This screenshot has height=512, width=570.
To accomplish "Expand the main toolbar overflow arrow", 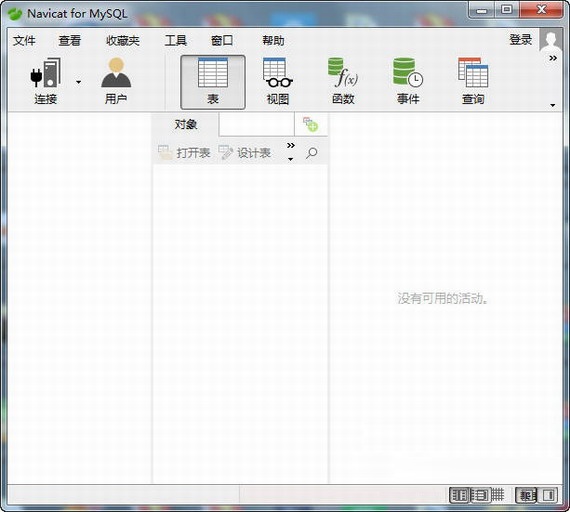I will click(x=553, y=105).
